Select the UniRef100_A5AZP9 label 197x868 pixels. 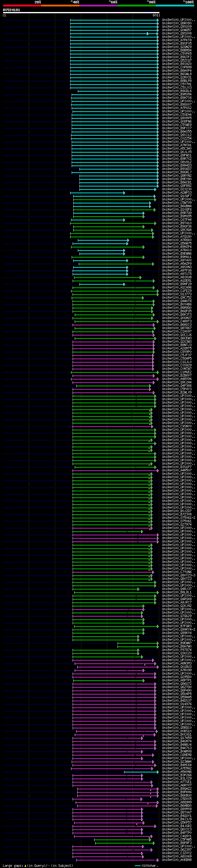[x=177, y=264]
